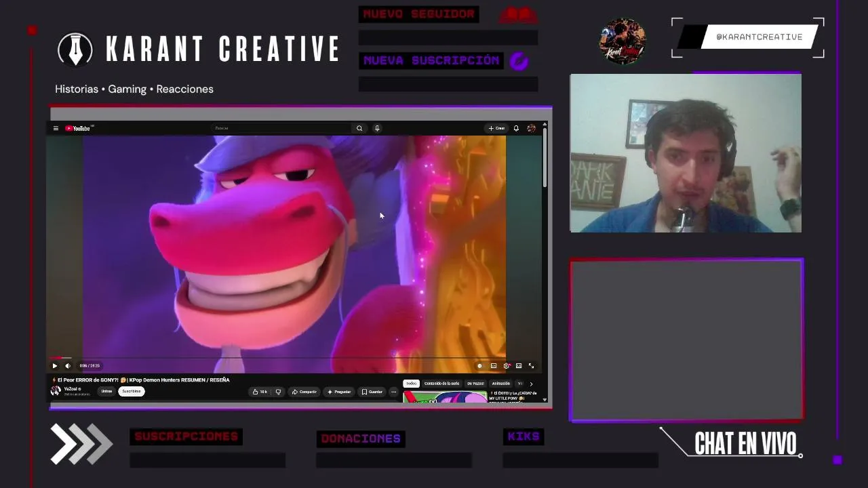
Task: Click the 0:36 / 28:25 video timestamp
Action: click(x=90, y=366)
